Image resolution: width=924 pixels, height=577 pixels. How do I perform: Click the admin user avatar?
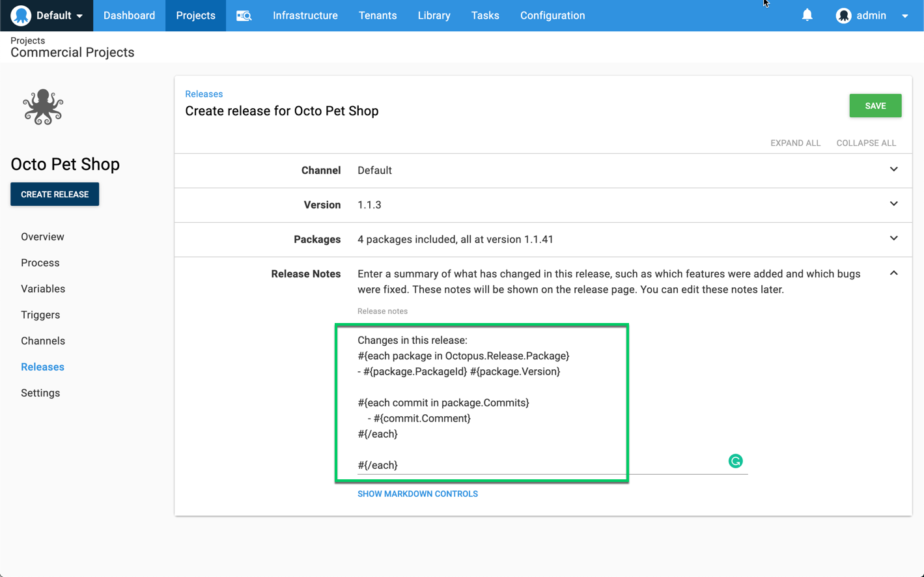point(843,14)
